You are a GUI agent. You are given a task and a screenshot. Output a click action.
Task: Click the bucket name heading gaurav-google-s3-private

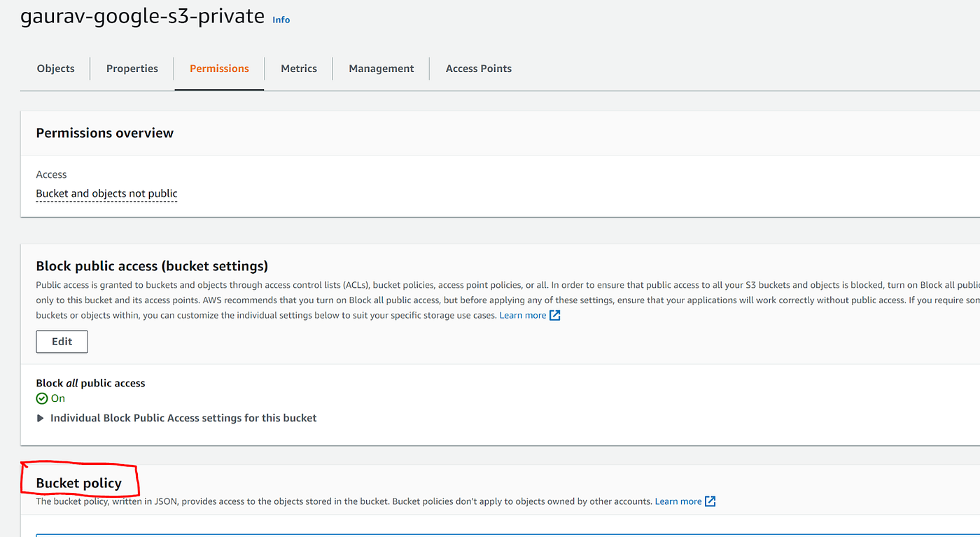[142, 15]
